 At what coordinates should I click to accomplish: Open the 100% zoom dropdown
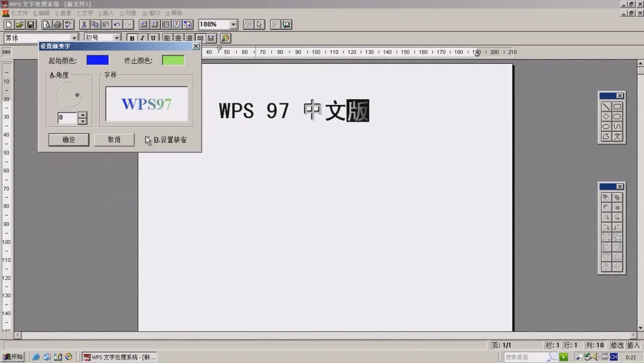click(233, 24)
